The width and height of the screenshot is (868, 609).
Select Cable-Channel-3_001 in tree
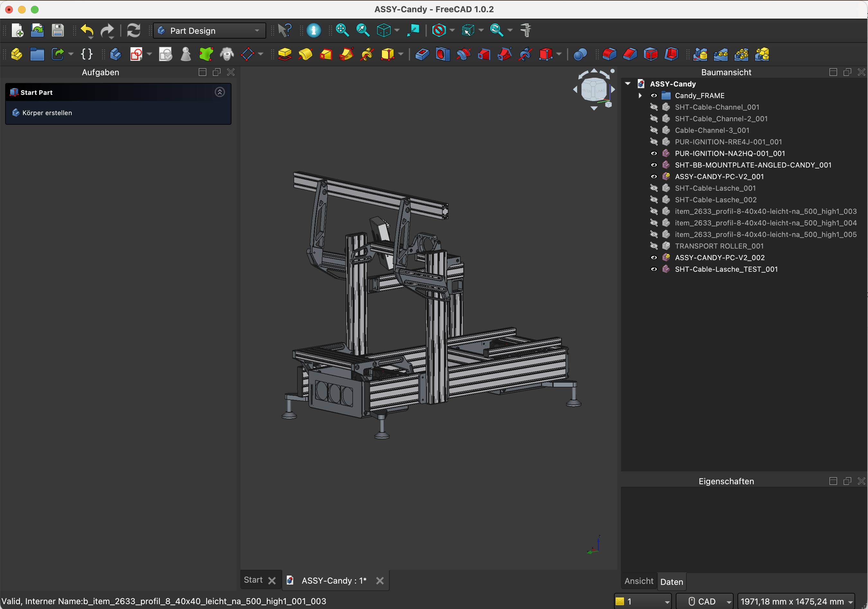click(x=712, y=130)
